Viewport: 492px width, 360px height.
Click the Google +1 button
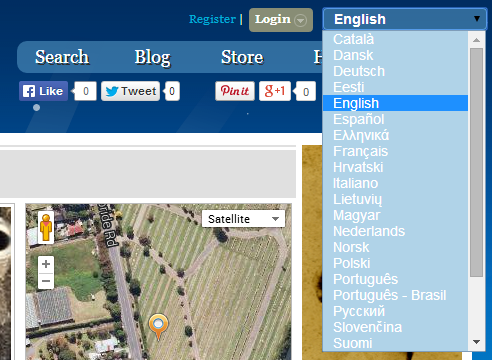[275, 91]
